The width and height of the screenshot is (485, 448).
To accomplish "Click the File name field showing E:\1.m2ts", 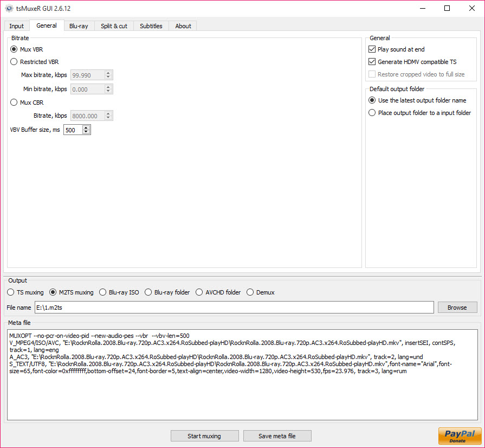I will click(x=234, y=308).
